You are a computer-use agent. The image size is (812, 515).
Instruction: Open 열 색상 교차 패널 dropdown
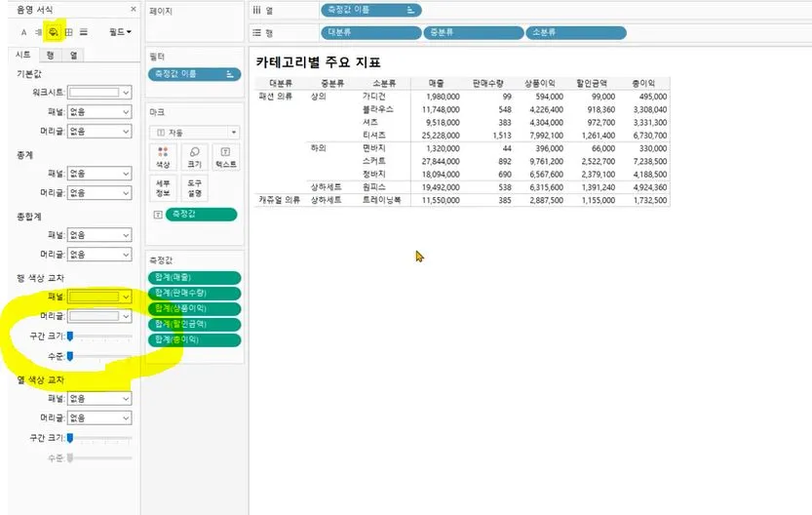pyautogui.click(x=99, y=398)
